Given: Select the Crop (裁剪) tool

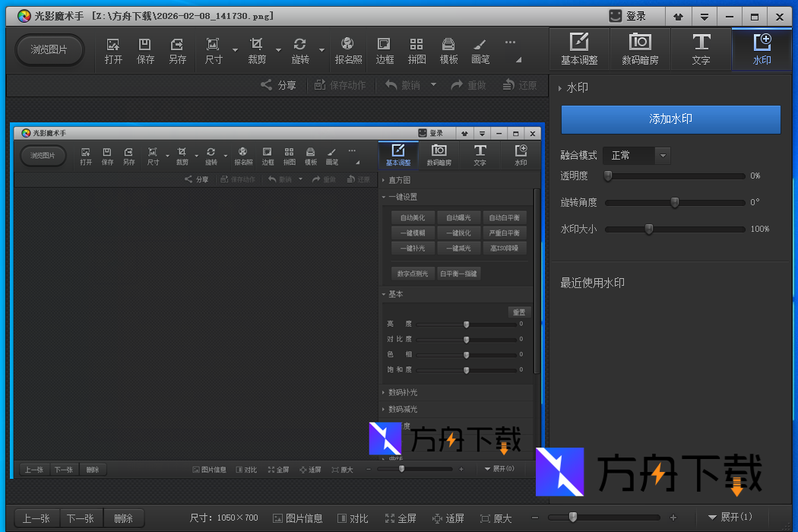Looking at the screenshot, I should (257, 50).
